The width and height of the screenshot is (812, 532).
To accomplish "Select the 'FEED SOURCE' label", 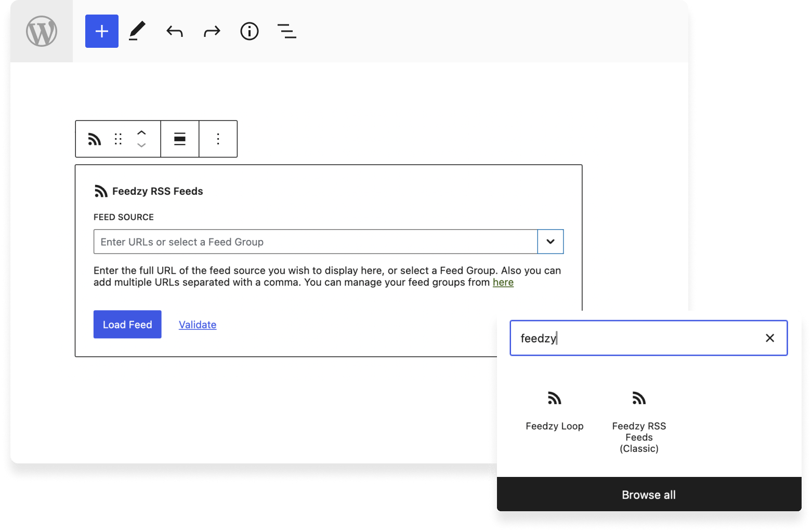I will [124, 217].
